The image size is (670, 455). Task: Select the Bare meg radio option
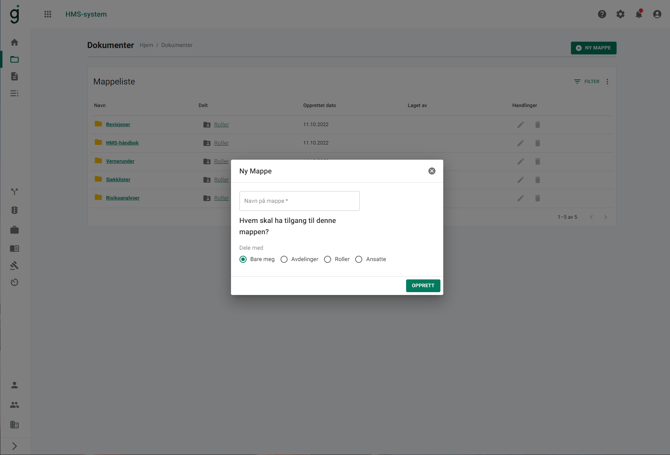(243, 259)
